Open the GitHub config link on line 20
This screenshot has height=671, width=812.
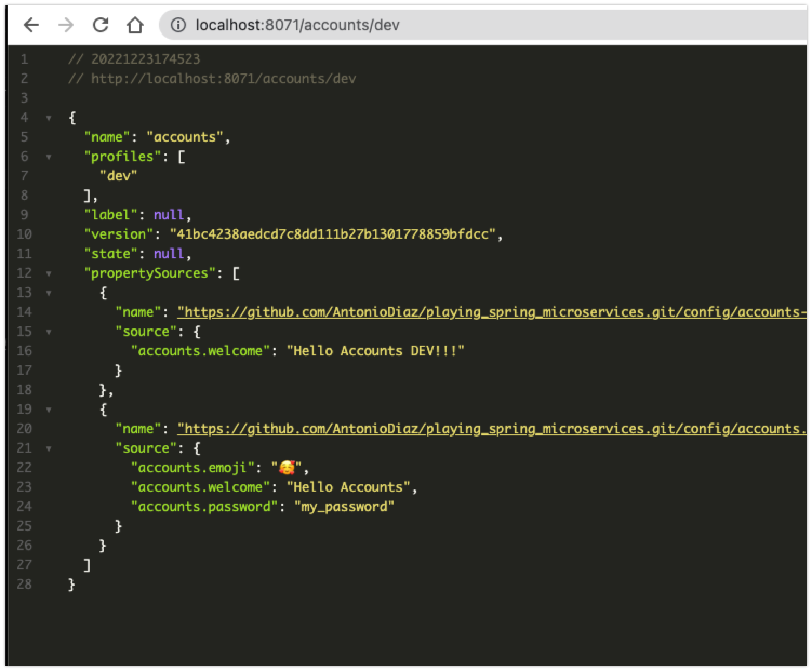492,429
